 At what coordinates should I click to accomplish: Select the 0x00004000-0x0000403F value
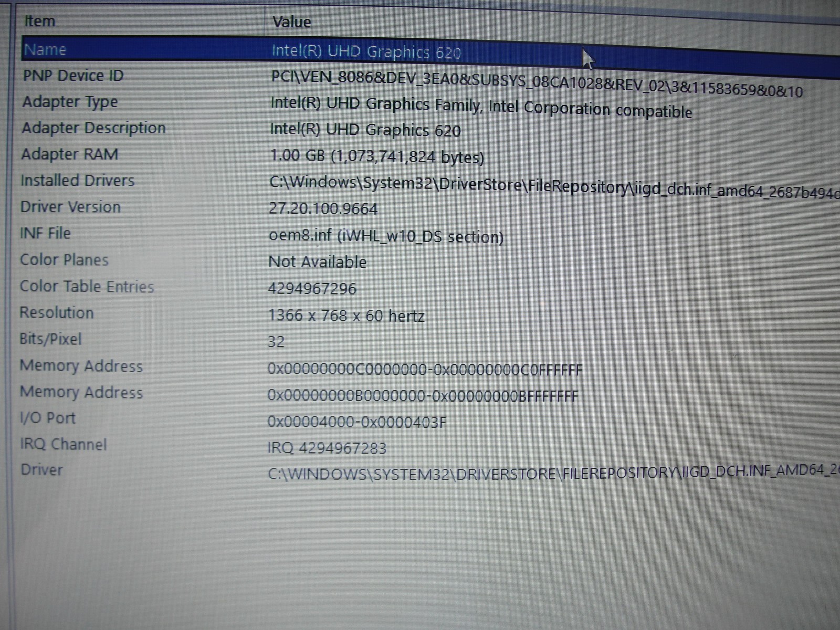356,422
